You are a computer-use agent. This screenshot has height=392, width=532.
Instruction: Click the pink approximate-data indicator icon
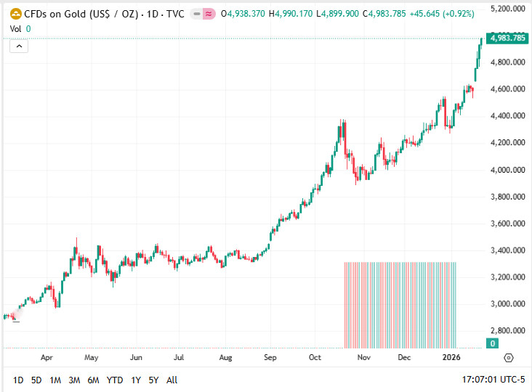(x=209, y=13)
